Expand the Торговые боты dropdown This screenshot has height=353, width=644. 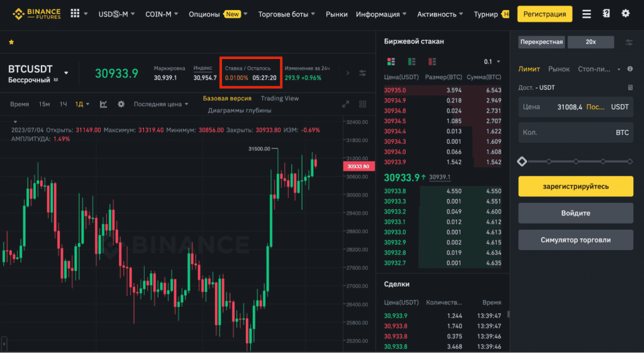[x=287, y=14]
